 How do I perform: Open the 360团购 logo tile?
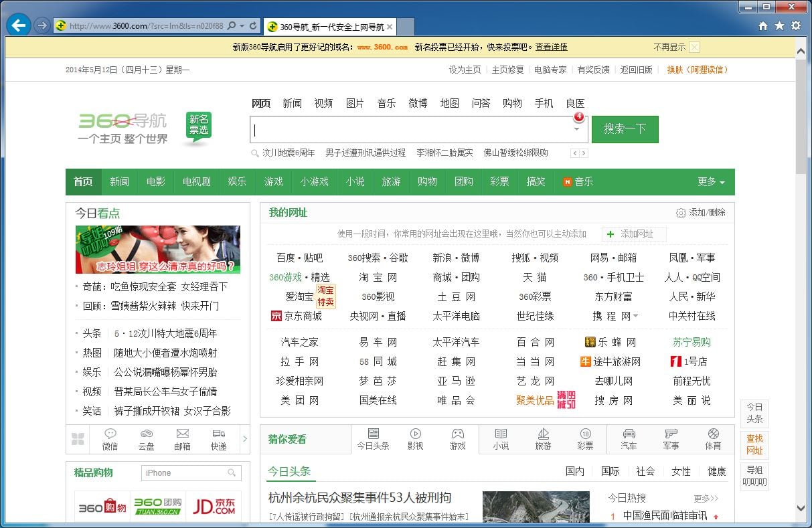(157, 507)
